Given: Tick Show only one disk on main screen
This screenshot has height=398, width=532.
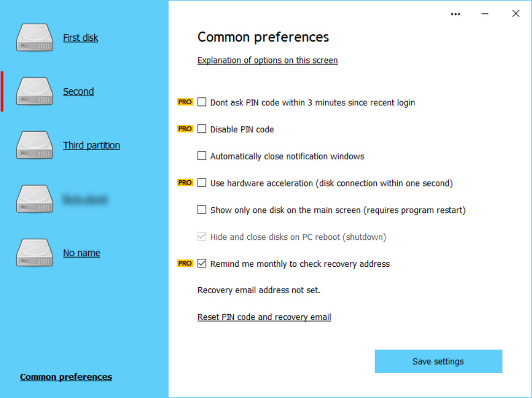Looking at the screenshot, I should tap(202, 210).
